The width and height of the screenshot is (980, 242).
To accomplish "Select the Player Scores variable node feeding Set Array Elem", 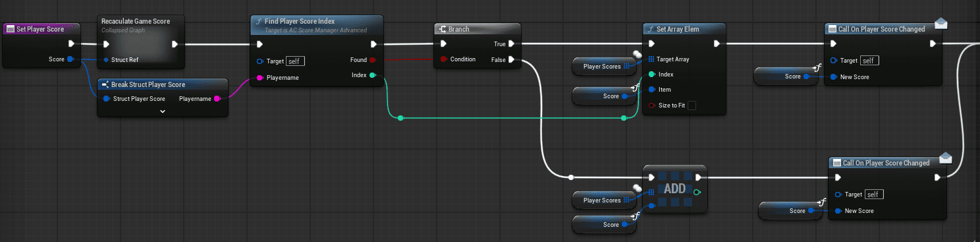I will pos(604,66).
